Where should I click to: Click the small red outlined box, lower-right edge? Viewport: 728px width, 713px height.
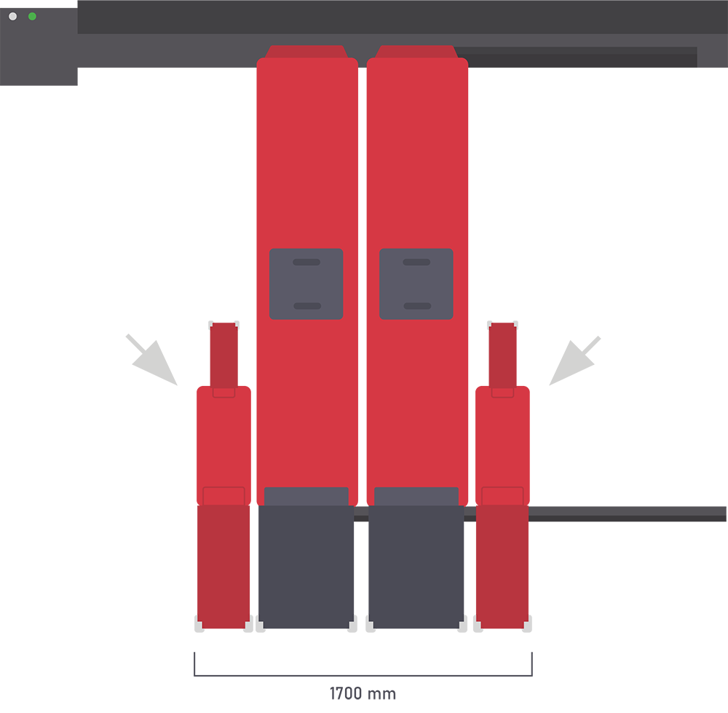[x=502, y=495]
